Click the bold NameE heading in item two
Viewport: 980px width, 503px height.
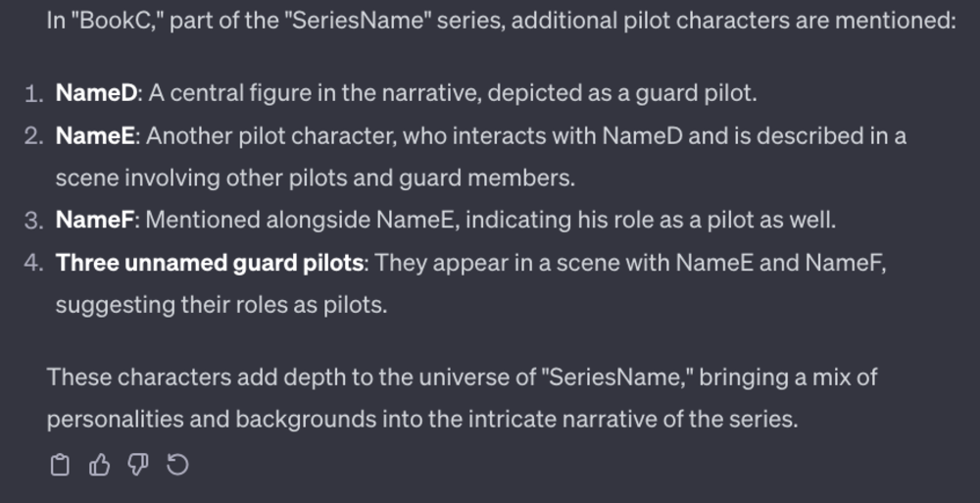point(95,135)
